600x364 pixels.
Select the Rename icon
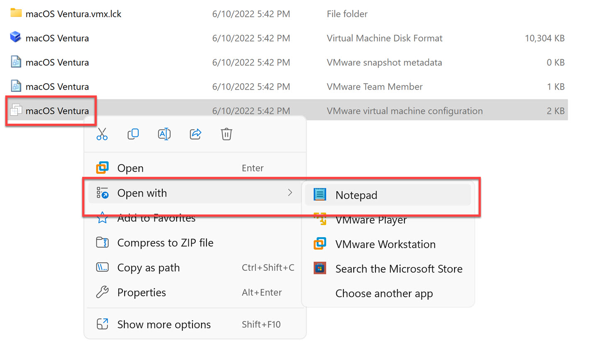pos(164,134)
